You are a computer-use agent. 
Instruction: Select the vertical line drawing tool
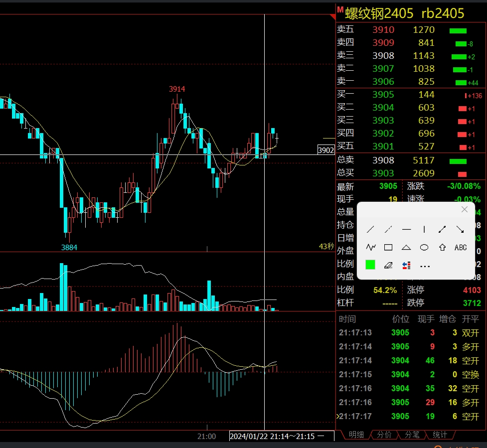(424, 230)
